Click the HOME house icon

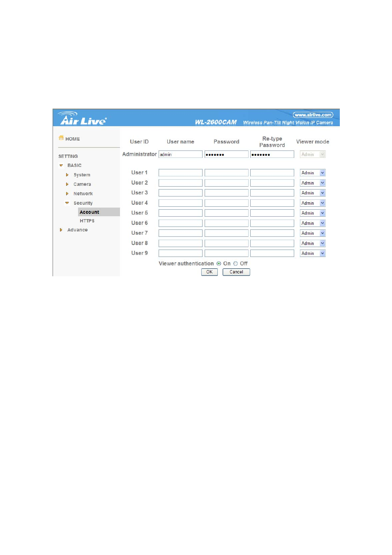pos(61,138)
